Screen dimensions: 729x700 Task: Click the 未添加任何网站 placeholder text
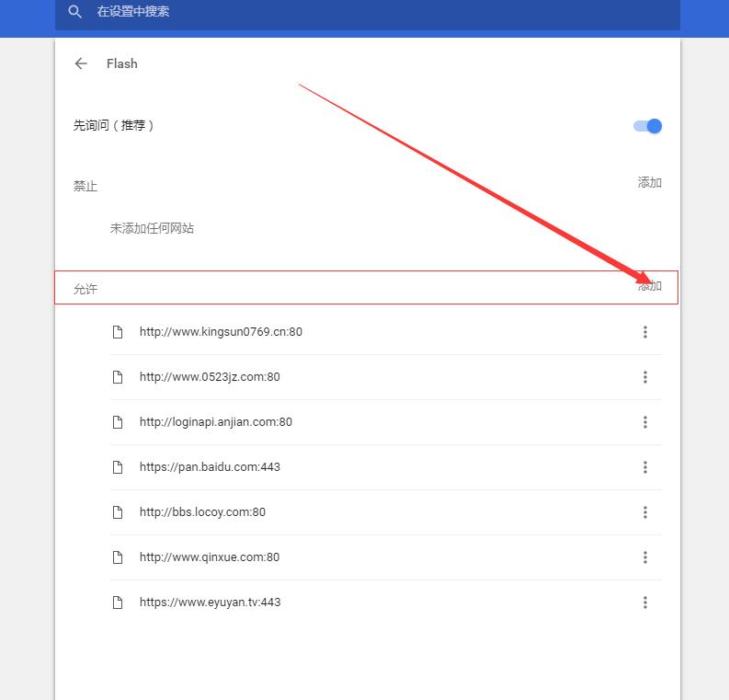[152, 228]
